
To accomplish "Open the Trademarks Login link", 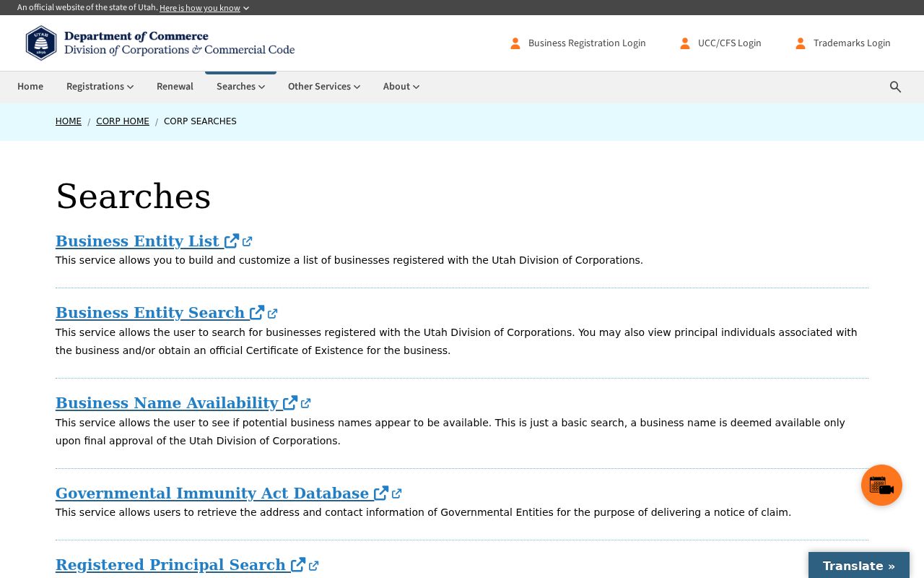I will click(842, 43).
